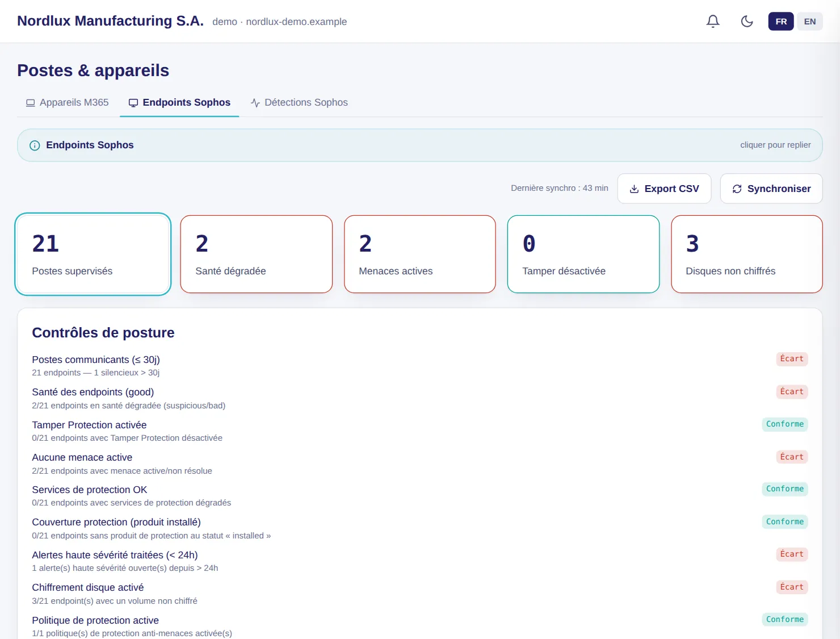Select the Tamper désactivée card
The image size is (840, 639).
tap(583, 254)
